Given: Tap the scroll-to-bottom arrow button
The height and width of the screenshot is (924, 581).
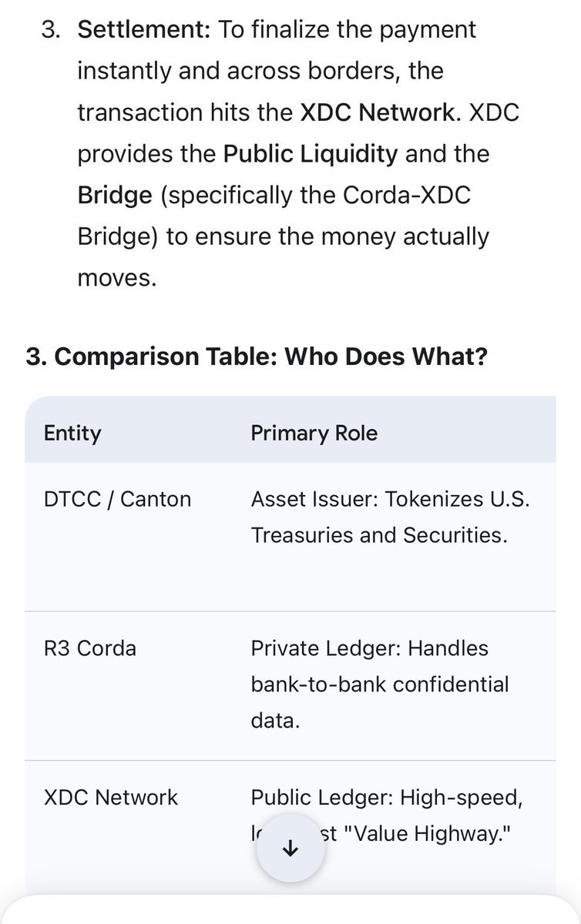Looking at the screenshot, I should pyautogui.click(x=290, y=849).
